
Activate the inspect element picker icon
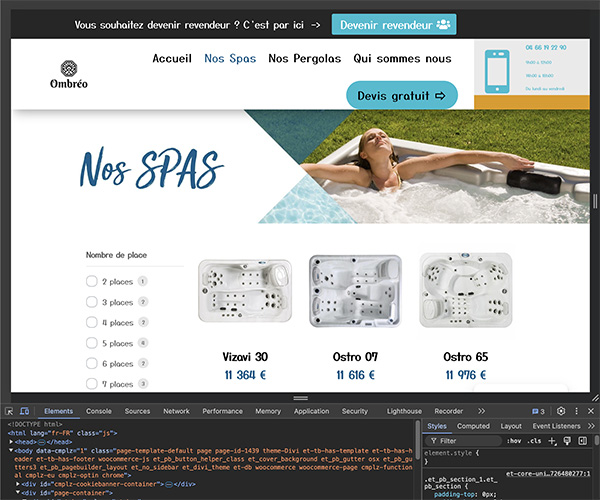pyautogui.click(x=9, y=411)
